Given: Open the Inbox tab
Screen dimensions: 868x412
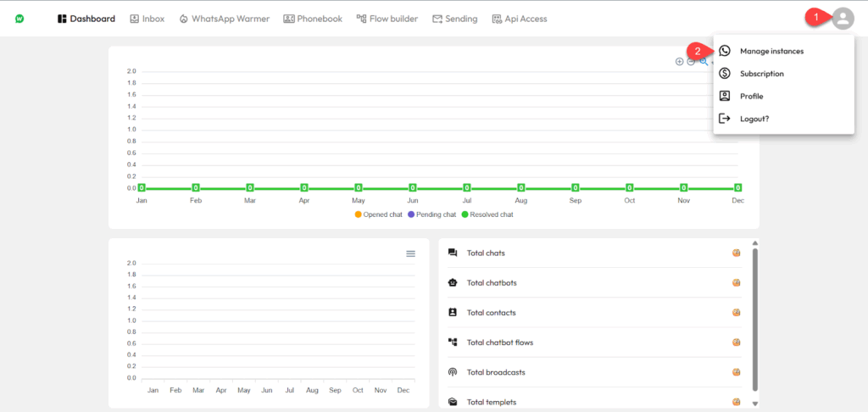Looking at the screenshot, I should (147, 19).
